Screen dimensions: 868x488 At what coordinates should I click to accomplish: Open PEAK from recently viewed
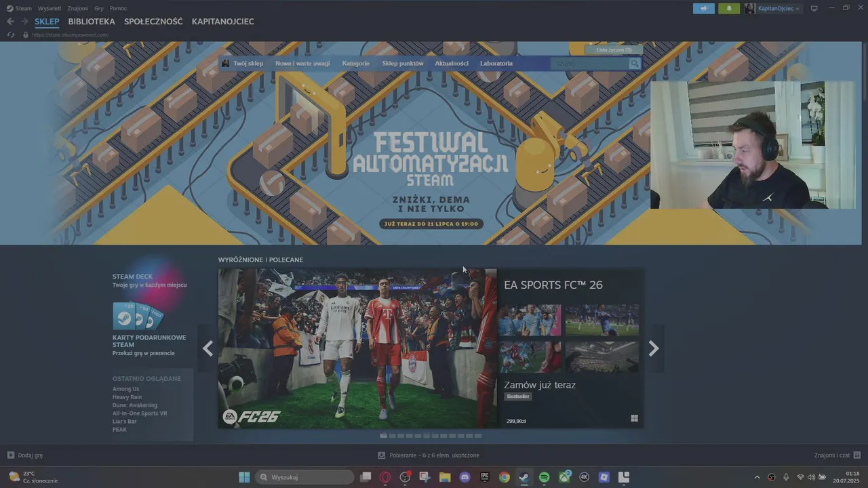point(119,430)
